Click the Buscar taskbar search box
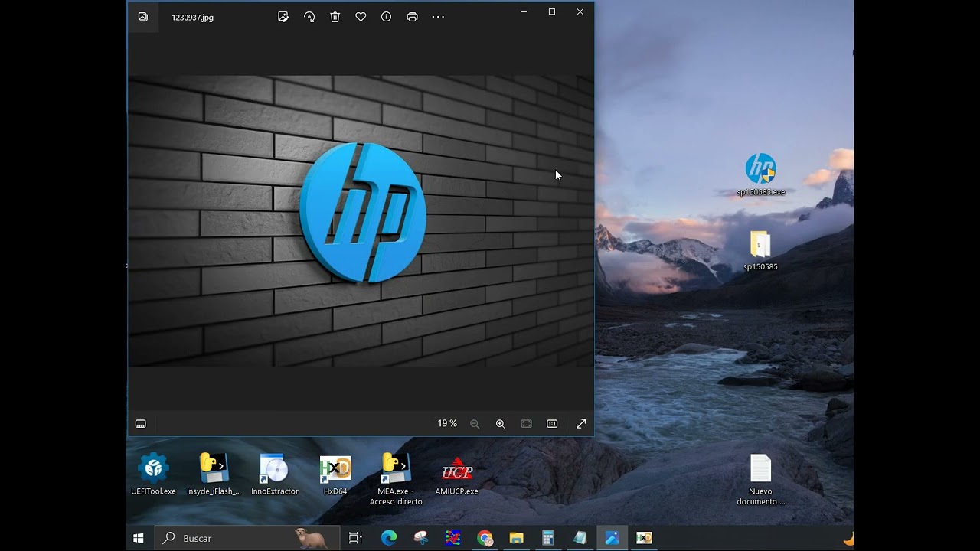Screen dimensions: 980x551 247,538
